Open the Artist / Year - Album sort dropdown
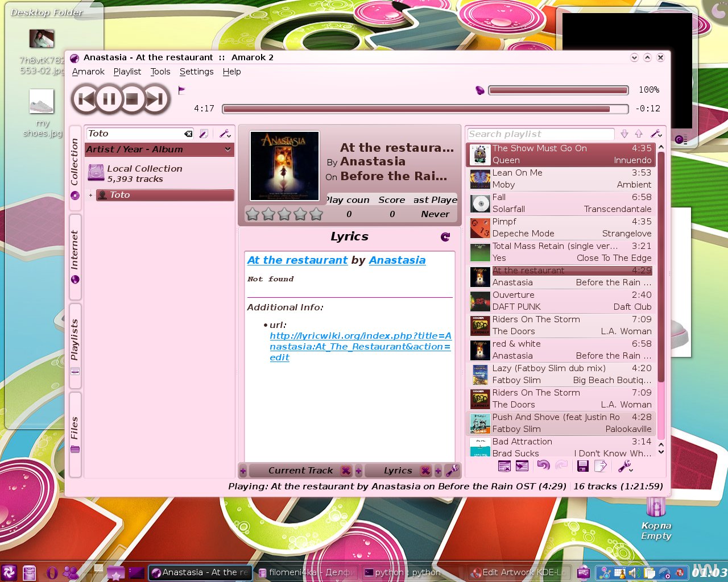 [159, 149]
